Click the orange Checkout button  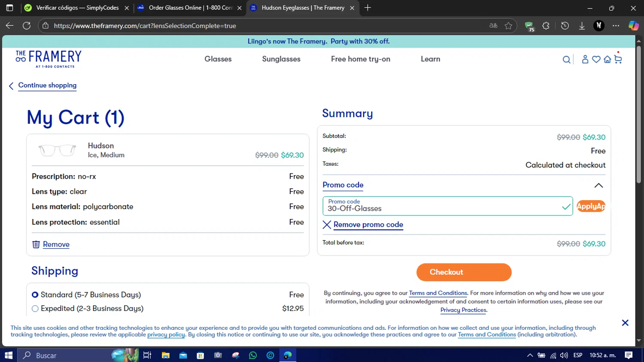tap(464, 272)
